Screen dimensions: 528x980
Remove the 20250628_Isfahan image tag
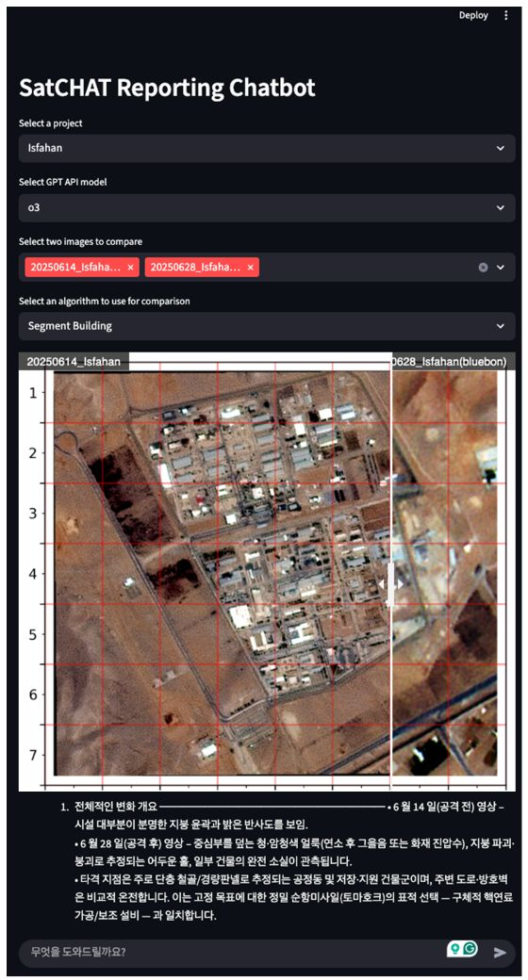(x=250, y=268)
